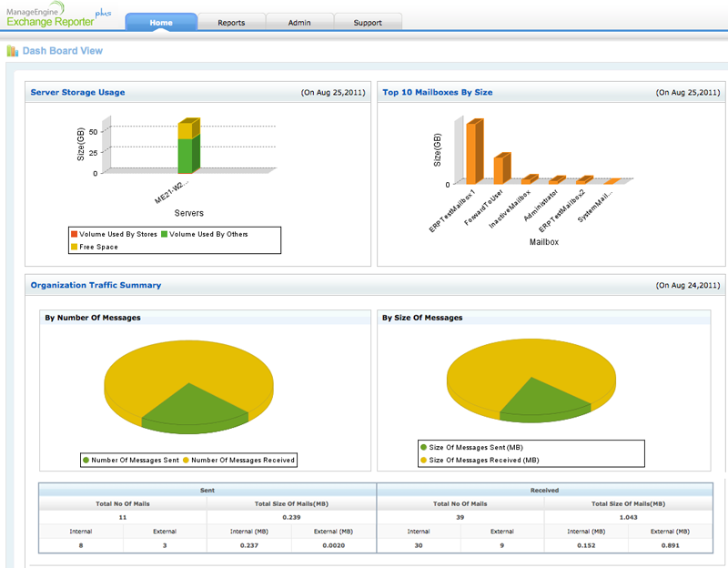This screenshot has width=728, height=568.
Task: Click the ME21-W2... server axis label
Action: 171,191
